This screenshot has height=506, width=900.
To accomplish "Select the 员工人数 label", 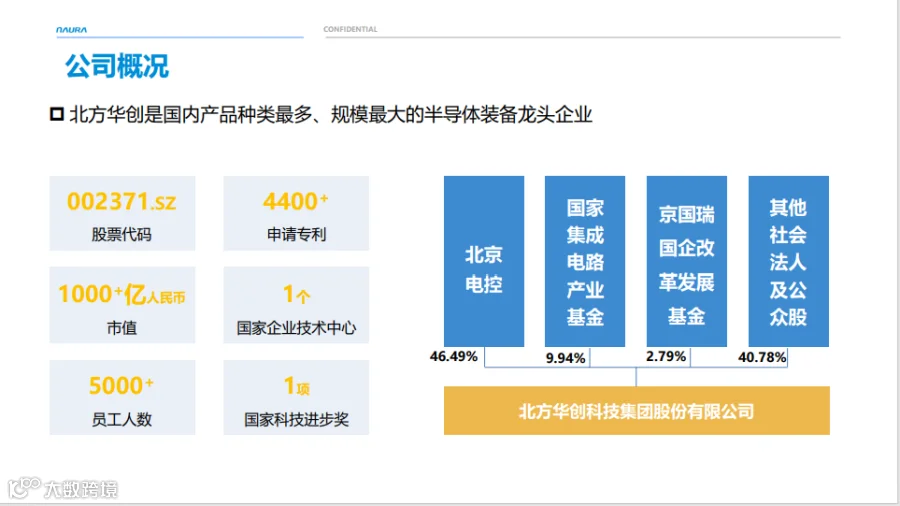I will pyautogui.click(x=122, y=419).
